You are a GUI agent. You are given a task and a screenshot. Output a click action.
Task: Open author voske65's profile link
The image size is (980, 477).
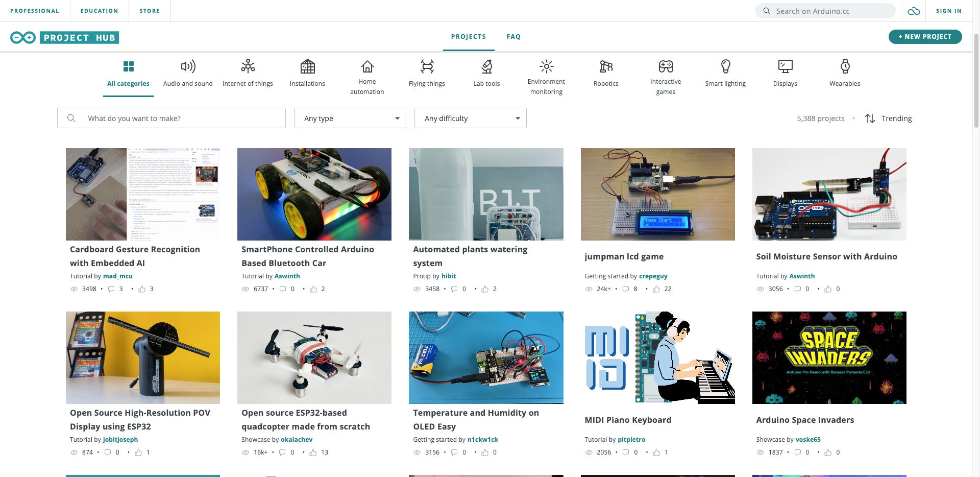tap(808, 440)
